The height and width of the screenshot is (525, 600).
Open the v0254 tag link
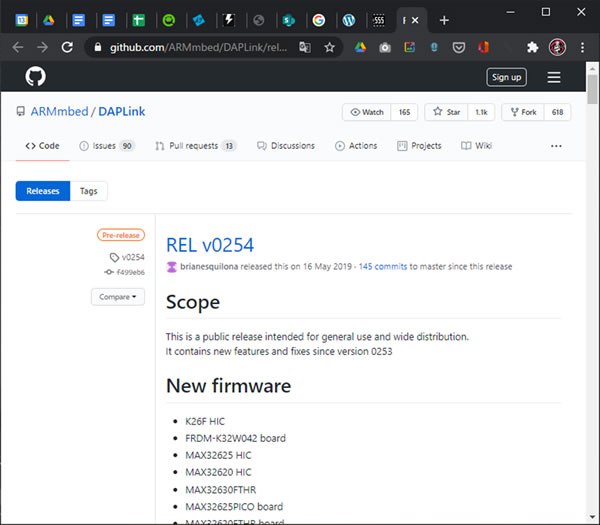pyautogui.click(x=127, y=257)
